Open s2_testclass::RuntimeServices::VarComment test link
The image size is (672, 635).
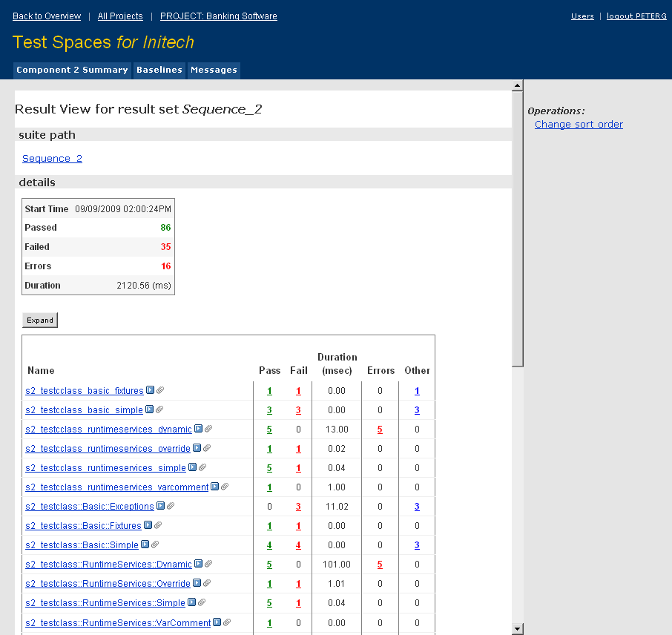click(118, 623)
